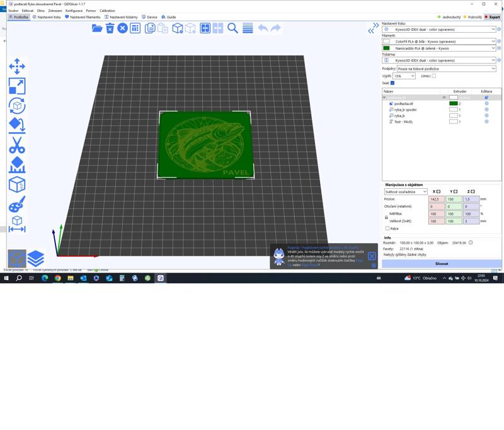This screenshot has width=504, height=430.
Task: Open Calibration menu
Action: (x=107, y=11)
